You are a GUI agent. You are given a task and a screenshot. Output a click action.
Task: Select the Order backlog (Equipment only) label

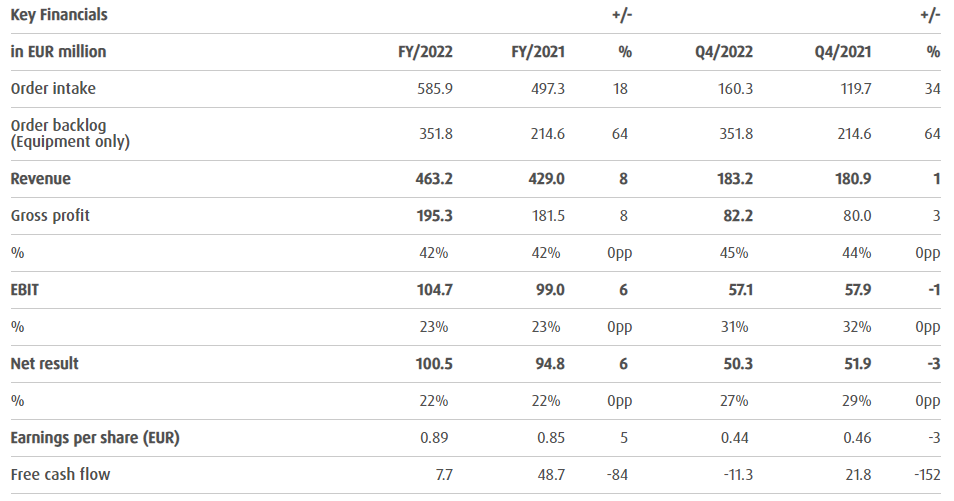click(x=70, y=133)
